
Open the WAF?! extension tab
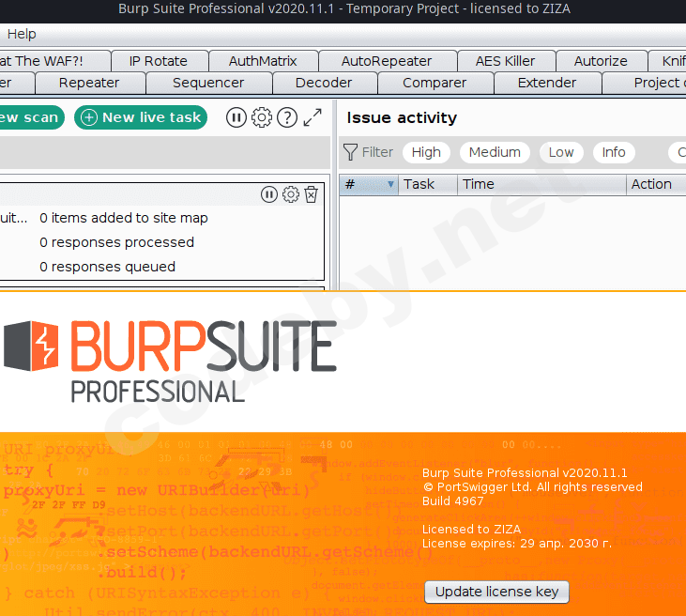point(54,61)
